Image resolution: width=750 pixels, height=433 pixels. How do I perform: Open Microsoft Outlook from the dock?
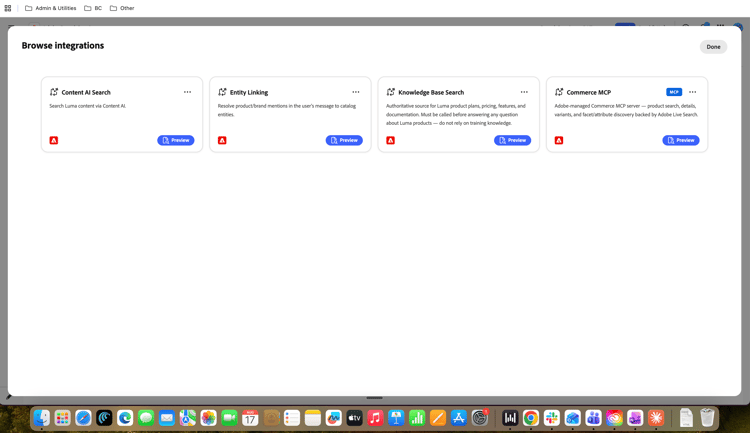(x=573, y=418)
